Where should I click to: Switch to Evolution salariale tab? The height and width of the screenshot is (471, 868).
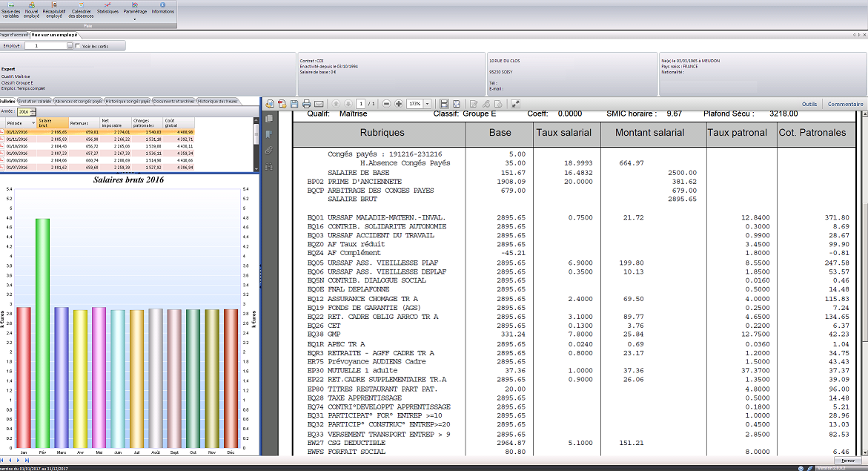pos(35,102)
